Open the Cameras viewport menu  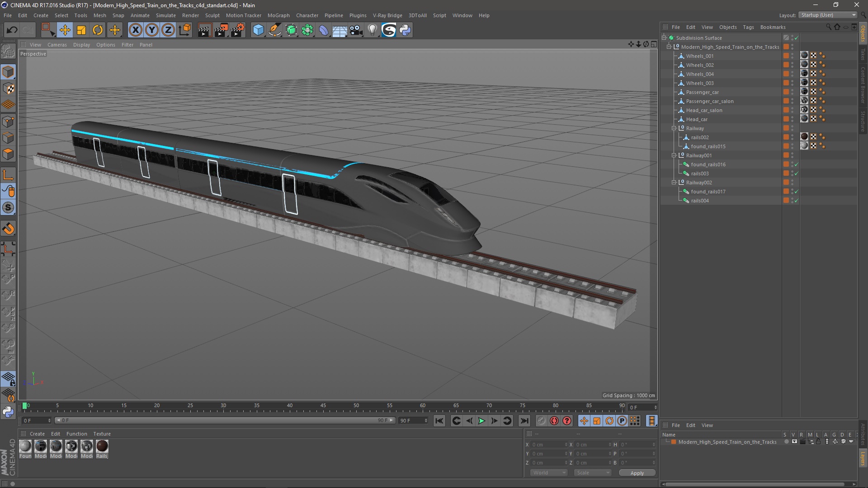coord(57,45)
